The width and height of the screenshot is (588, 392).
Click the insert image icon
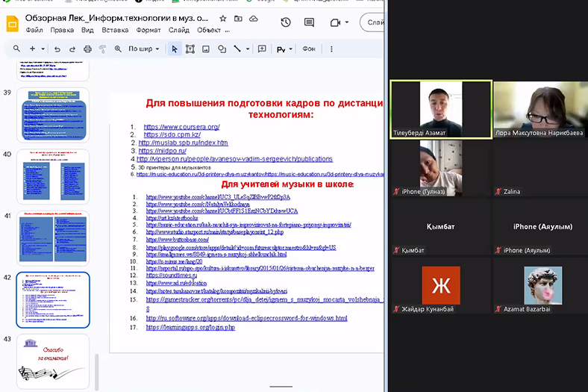[206, 49]
